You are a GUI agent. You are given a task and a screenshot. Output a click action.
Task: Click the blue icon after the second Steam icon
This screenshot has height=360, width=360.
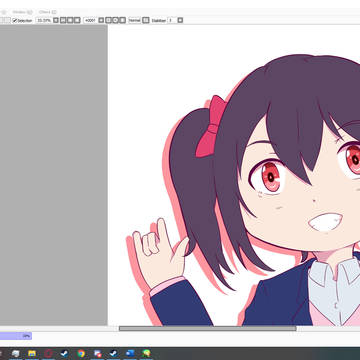[x=130, y=353]
